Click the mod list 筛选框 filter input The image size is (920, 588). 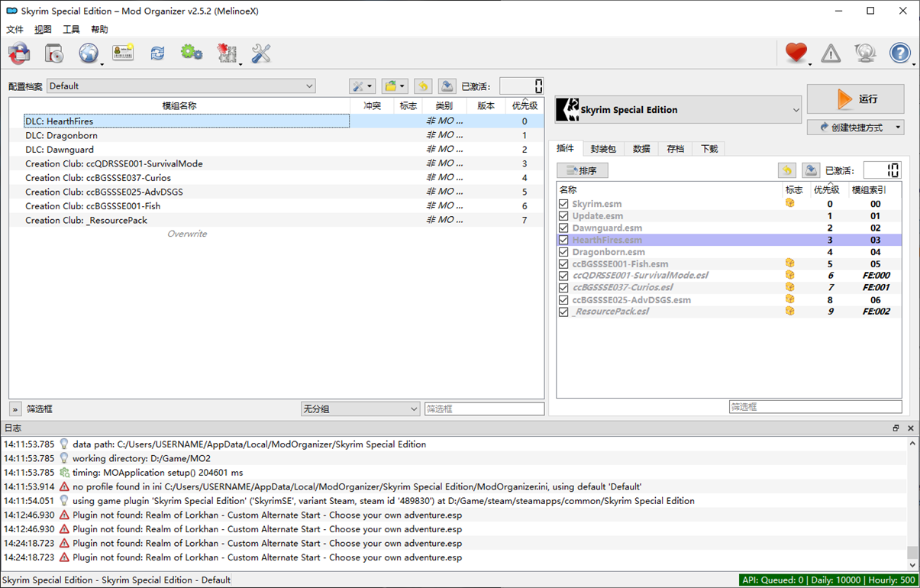coord(484,409)
